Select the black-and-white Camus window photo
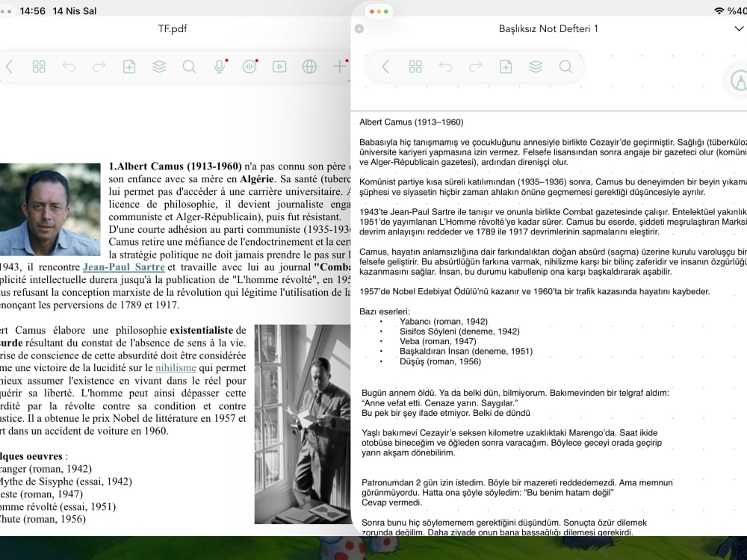This screenshot has width=747, height=560. (x=303, y=424)
